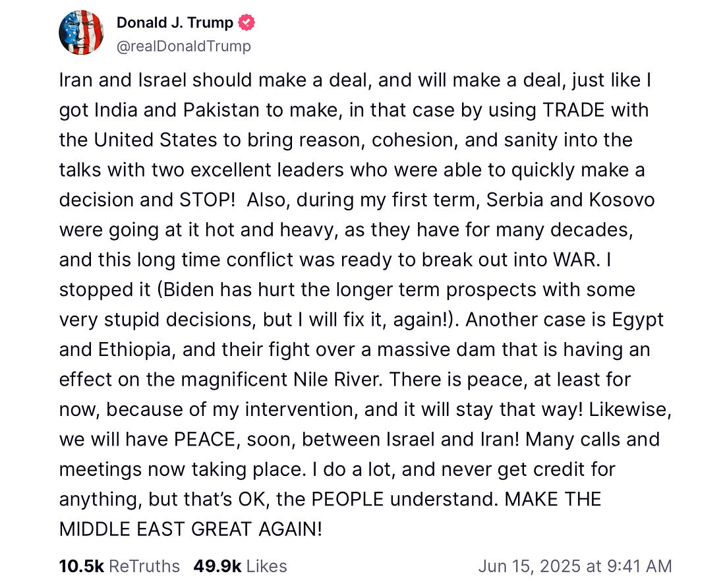Click the Likes label
Image resolution: width=725 pixels, height=588 pixels.
pos(264,566)
